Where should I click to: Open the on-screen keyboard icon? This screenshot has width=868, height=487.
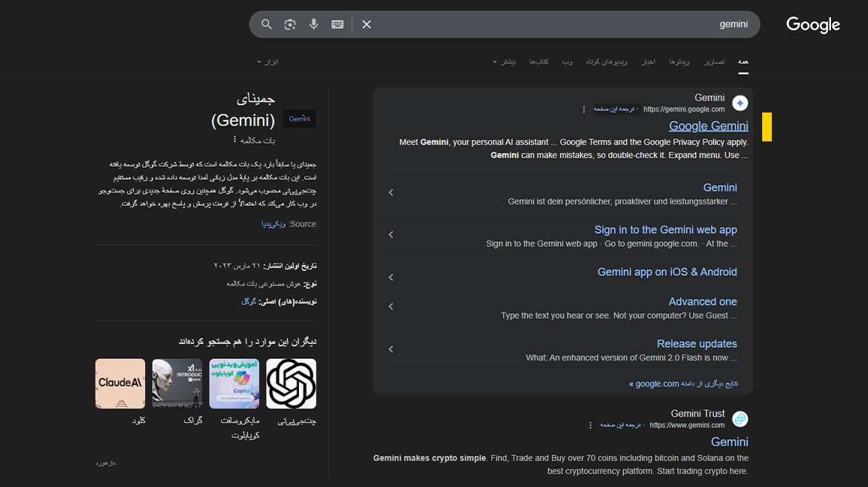click(337, 24)
